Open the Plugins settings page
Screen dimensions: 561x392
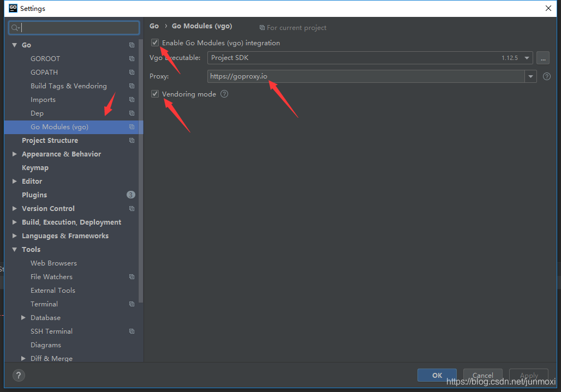point(34,195)
